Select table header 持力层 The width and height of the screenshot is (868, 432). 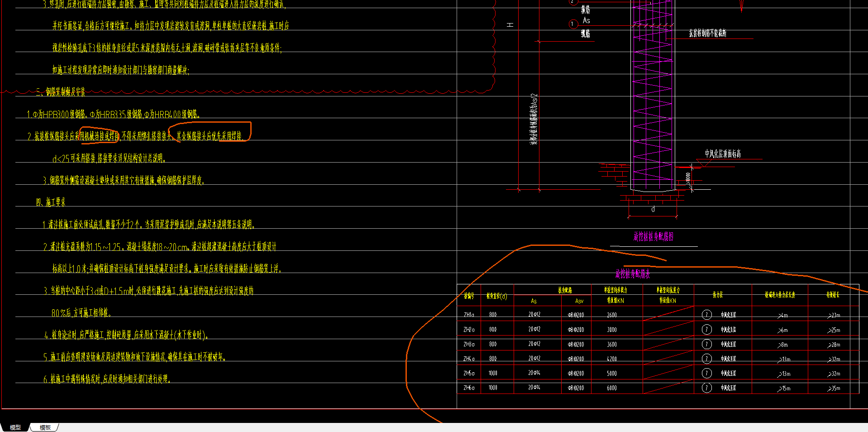pos(718,295)
